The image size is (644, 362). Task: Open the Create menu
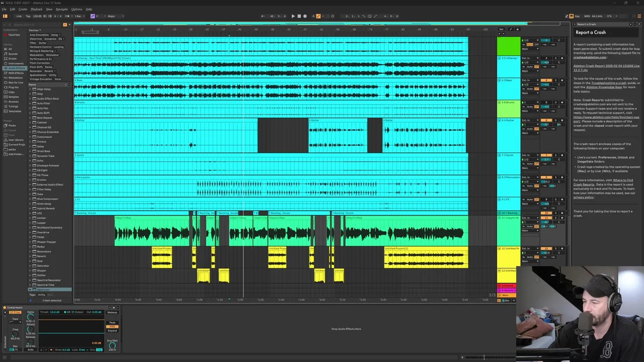(x=23, y=9)
